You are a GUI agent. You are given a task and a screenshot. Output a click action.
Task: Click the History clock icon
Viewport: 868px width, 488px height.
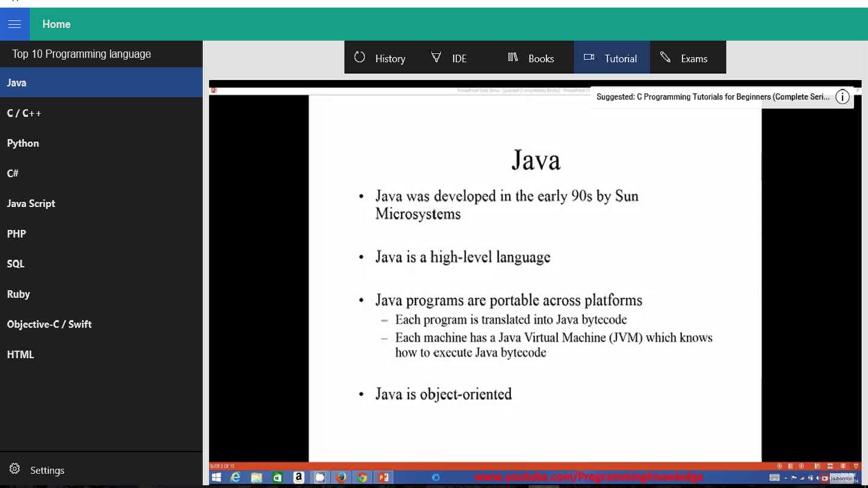pos(360,58)
